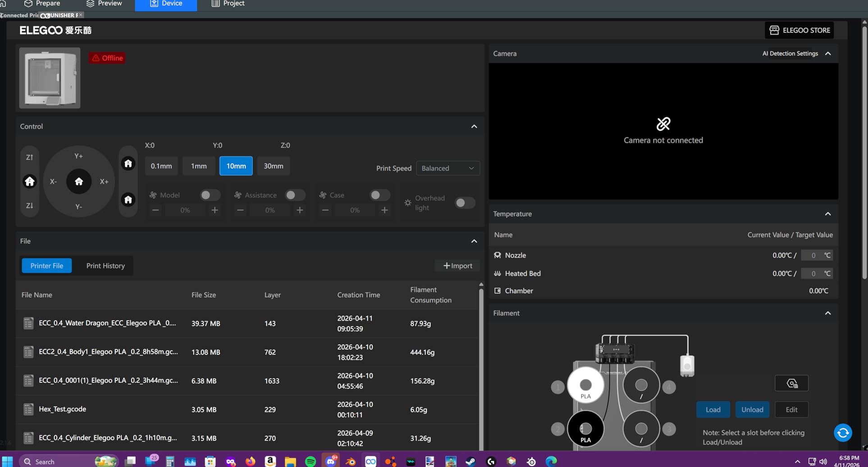Collapse the Camera panel
This screenshot has width=868, height=467.
828,54
